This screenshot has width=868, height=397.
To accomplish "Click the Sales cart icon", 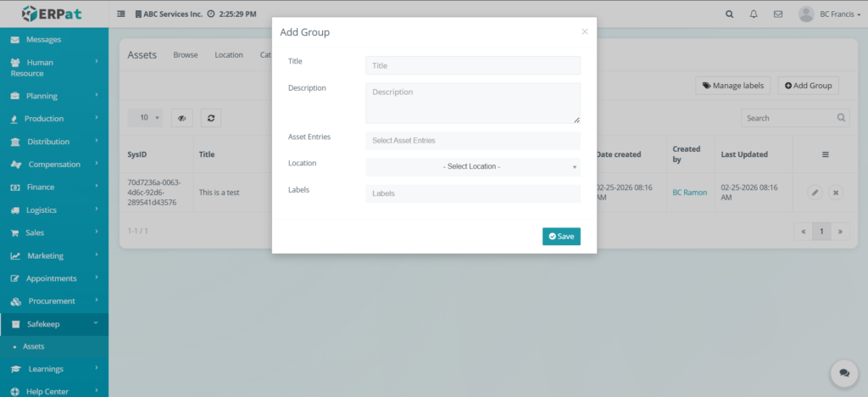I will (15, 233).
